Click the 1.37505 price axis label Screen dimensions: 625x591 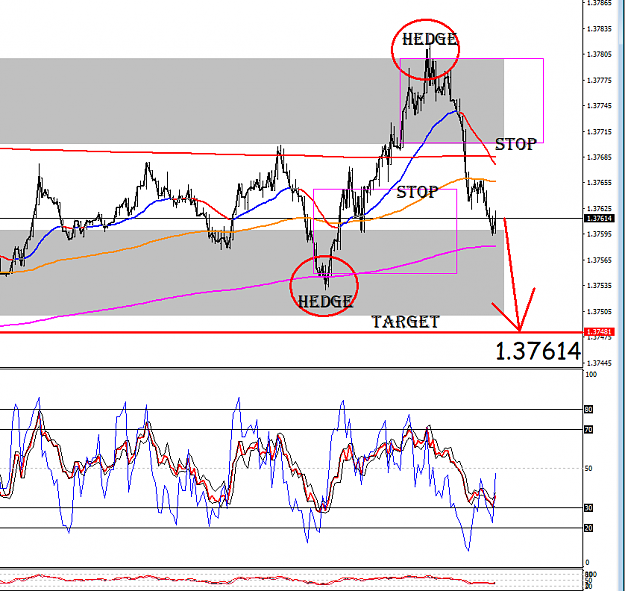coord(599,311)
